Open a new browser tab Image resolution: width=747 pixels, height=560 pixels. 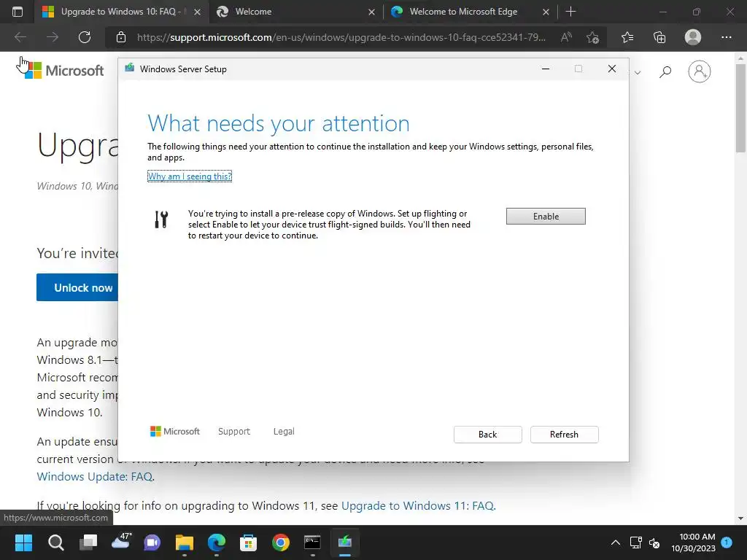click(570, 12)
